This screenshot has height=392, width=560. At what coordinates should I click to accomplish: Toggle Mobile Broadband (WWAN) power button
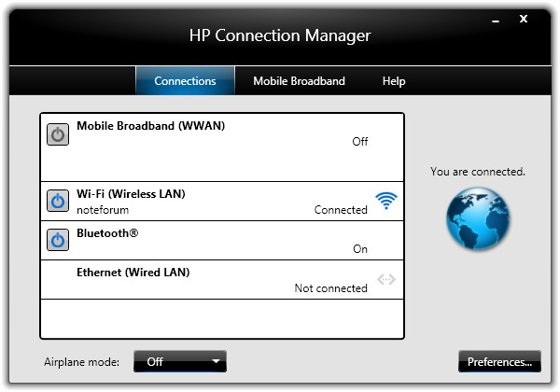pyautogui.click(x=58, y=134)
